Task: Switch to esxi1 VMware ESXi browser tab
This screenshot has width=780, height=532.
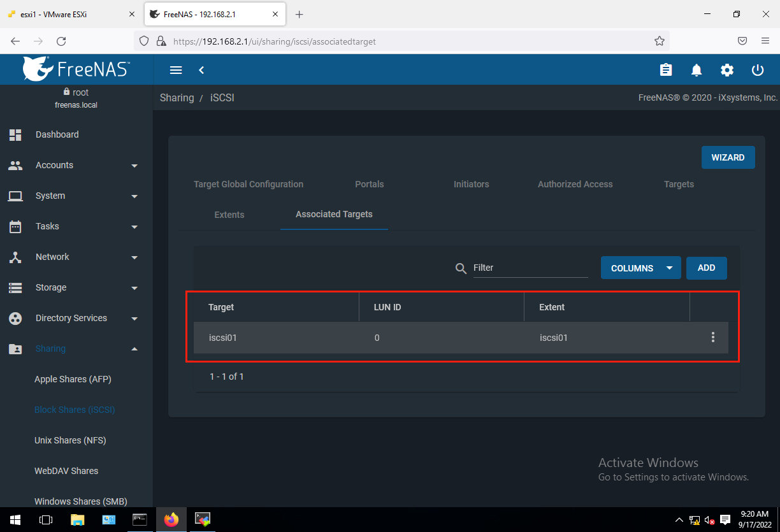Action: 70,14
